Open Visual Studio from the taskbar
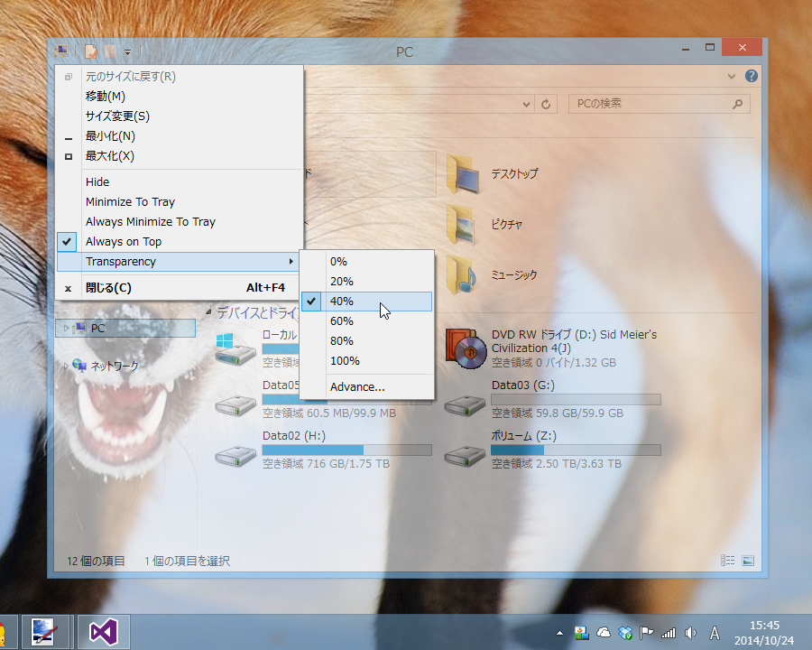 [x=104, y=632]
